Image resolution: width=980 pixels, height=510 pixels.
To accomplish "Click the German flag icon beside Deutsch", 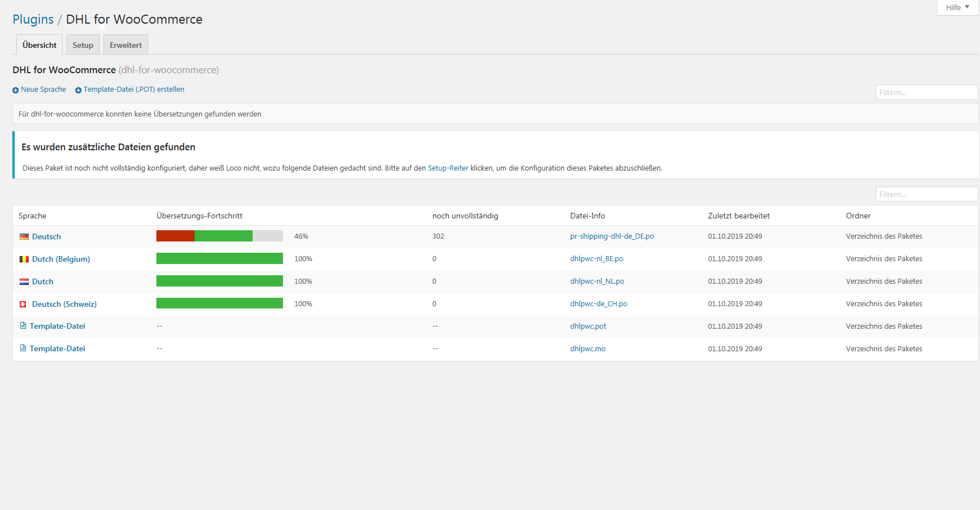I will [x=24, y=237].
